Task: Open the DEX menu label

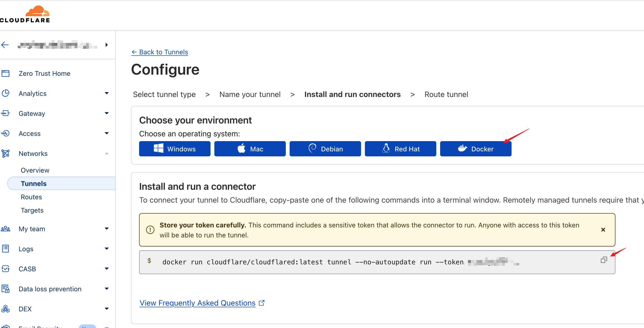Action: coord(25,309)
